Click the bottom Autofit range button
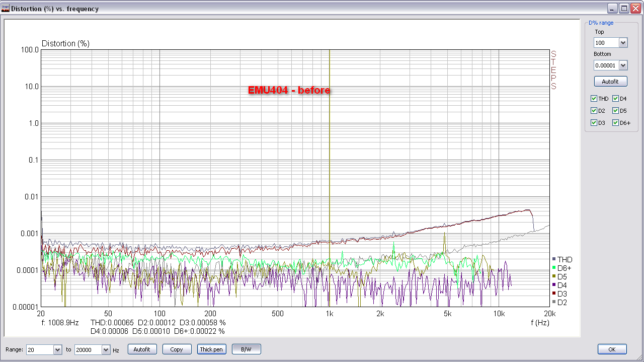Image resolution: width=644 pixels, height=362 pixels. 142,349
